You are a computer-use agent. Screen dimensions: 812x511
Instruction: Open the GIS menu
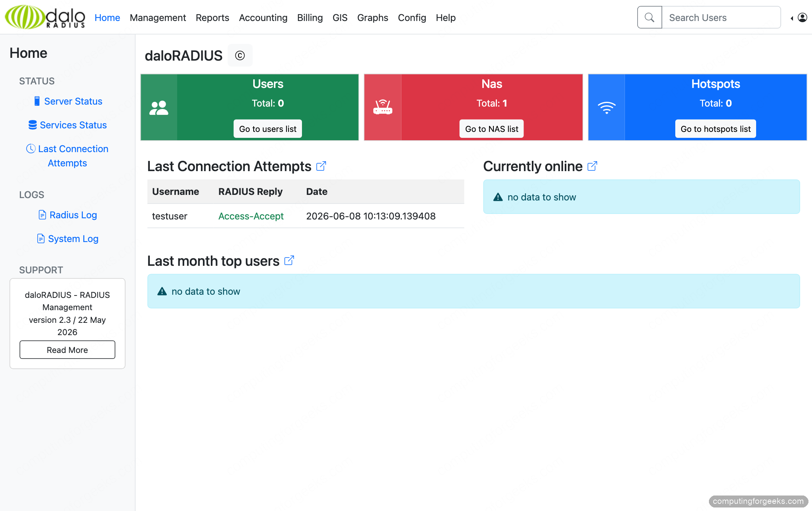tap(340, 17)
